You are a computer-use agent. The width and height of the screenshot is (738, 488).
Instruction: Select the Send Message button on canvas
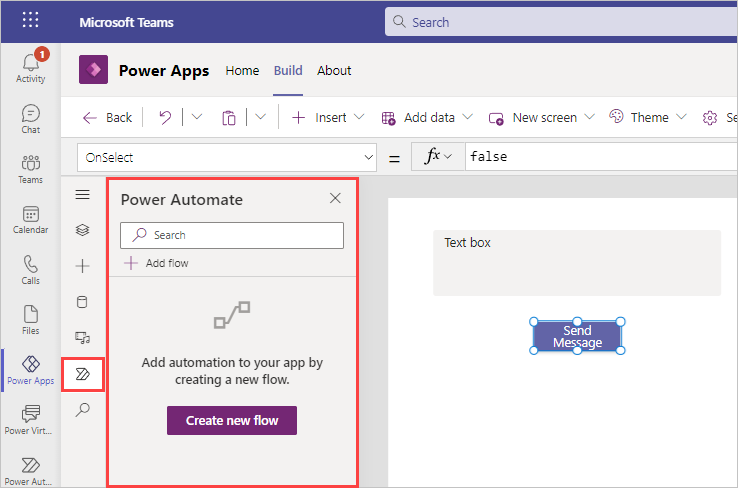pyautogui.click(x=577, y=336)
